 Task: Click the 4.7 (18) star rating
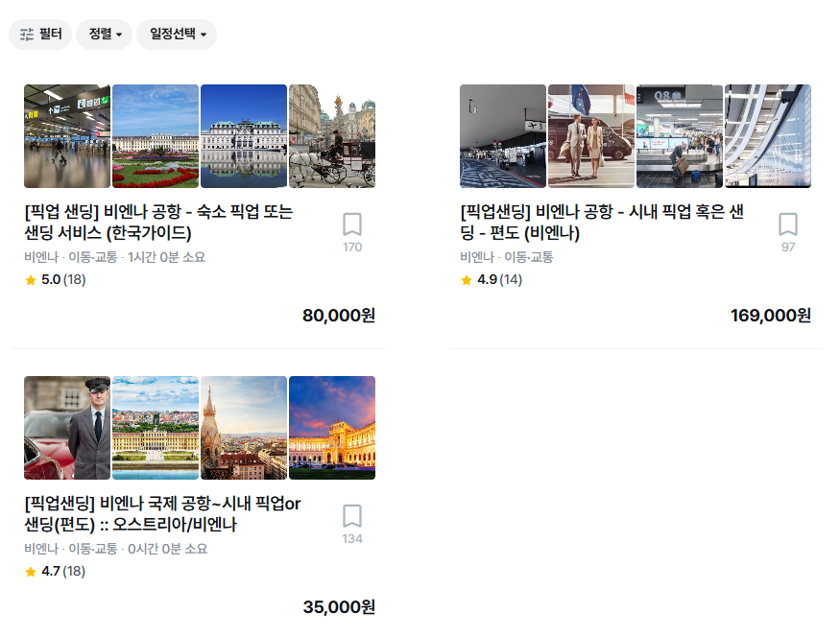[55, 571]
